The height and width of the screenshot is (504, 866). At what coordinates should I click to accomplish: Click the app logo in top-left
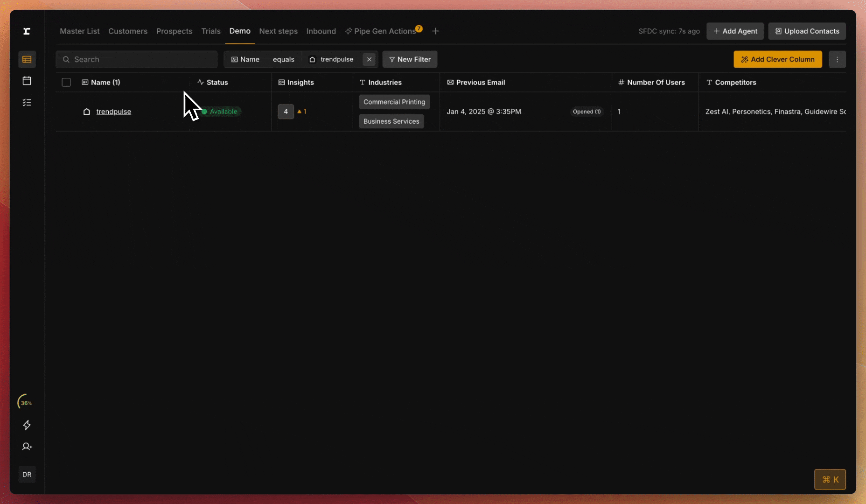(27, 31)
